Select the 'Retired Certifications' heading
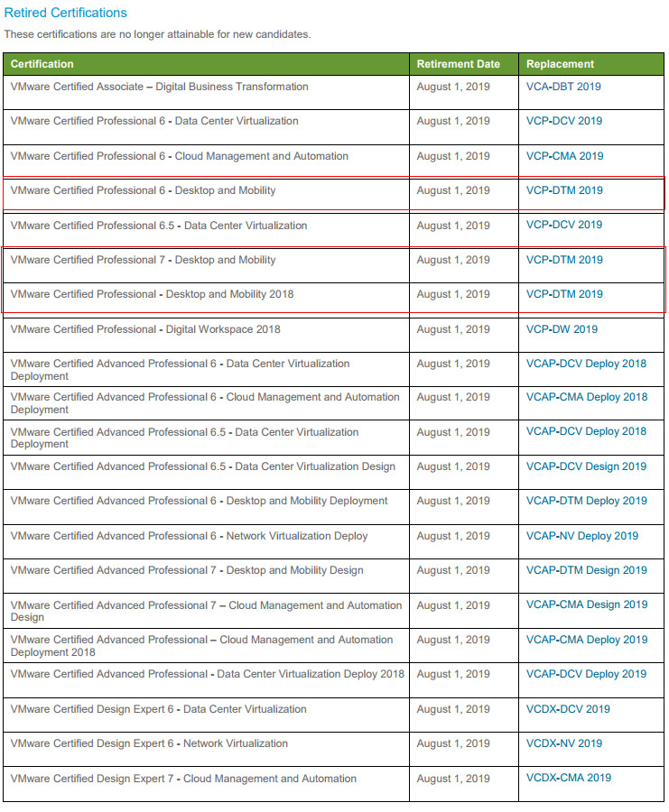The image size is (669, 812). tap(65, 13)
